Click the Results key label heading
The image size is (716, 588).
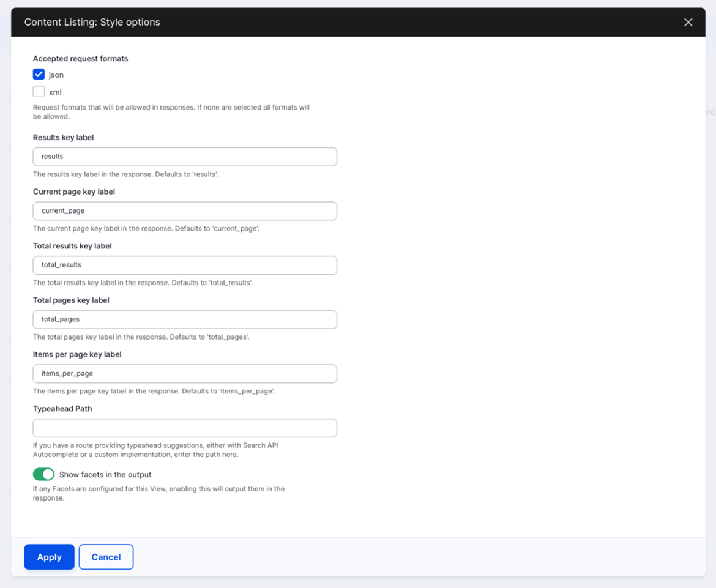pos(63,137)
